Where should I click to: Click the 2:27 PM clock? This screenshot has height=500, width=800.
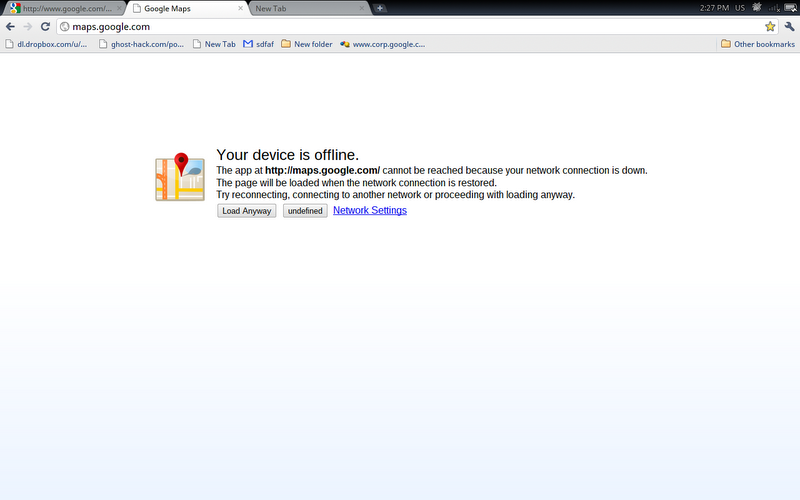click(714, 8)
